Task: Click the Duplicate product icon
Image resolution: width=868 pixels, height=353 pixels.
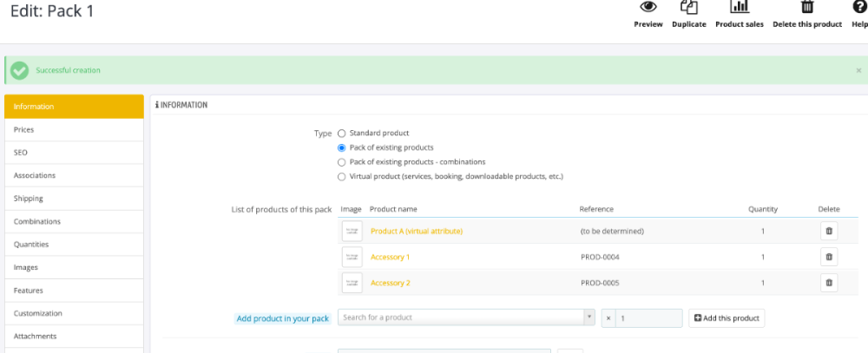Action: coord(688,7)
